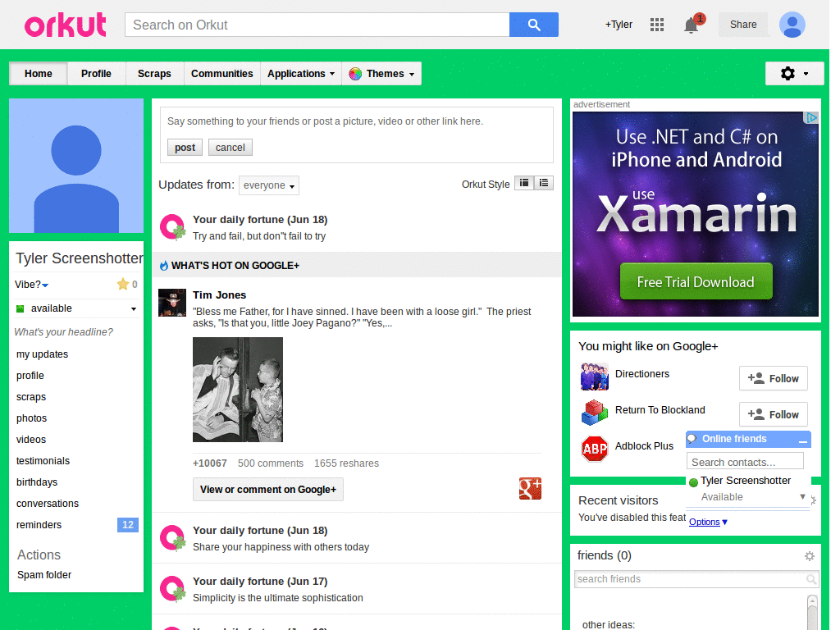Click the status update text box
840x630 pixels.
(x=356, y=121)
